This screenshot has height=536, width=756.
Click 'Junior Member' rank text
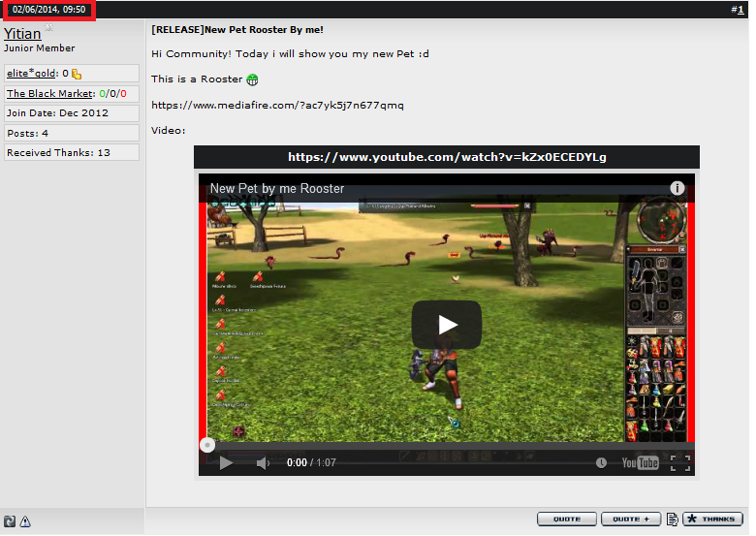(x=40, y=48)
